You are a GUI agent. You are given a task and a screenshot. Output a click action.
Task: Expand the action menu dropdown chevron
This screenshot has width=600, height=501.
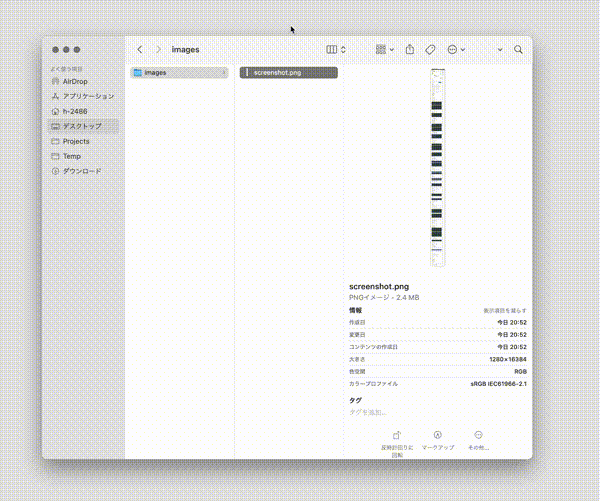click(463, 50)
